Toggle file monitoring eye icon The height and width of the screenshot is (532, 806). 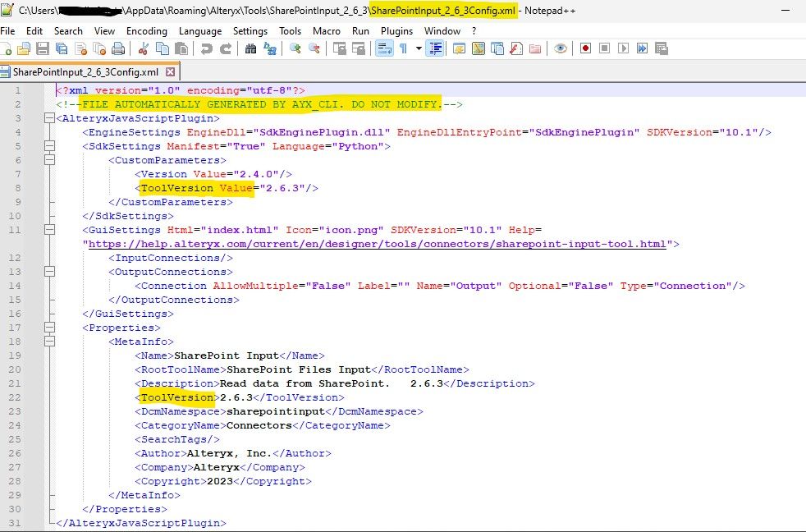tap(561, 48)
